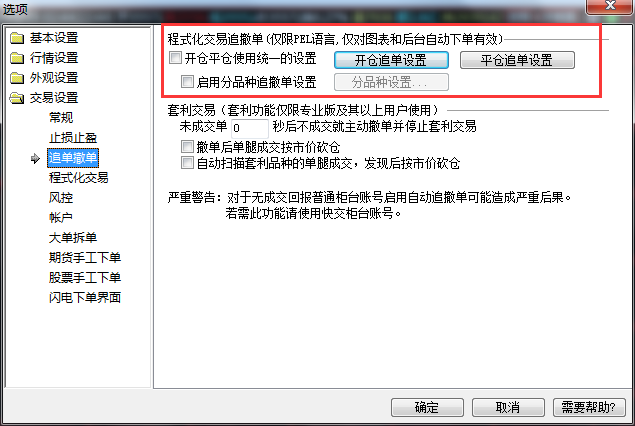The height and width of the screenshot is (426, 635).
Task: Click the 行情设置 folder icon
Action: pos(17,58)
